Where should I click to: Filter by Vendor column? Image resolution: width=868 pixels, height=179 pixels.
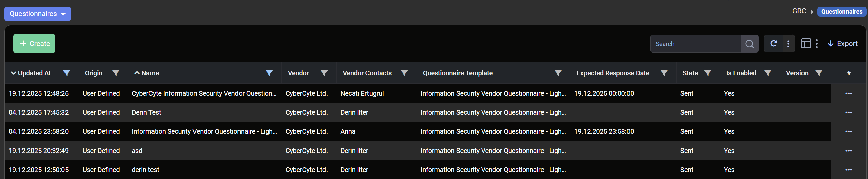click(324, 73)
